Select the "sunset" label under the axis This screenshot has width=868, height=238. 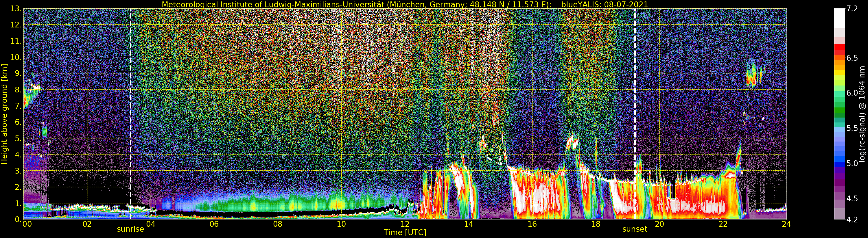(635, 229)
